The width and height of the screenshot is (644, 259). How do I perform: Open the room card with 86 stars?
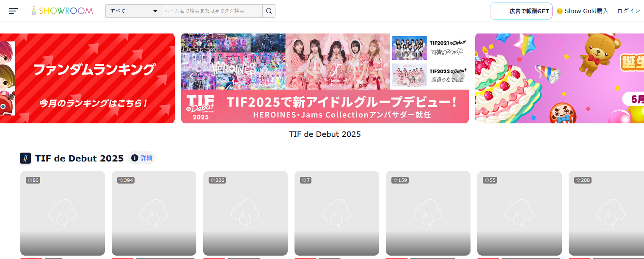pyautogui.click(x=63, y=213)
